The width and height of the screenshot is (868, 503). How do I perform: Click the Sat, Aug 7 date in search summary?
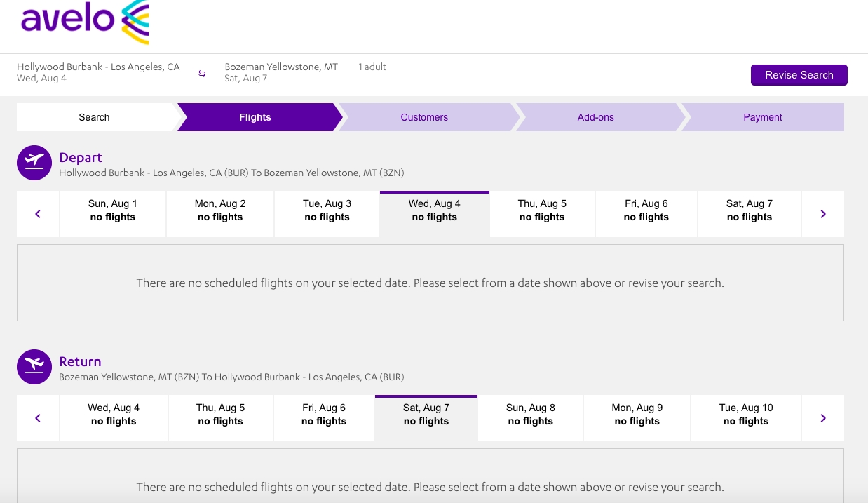(245, 79)
